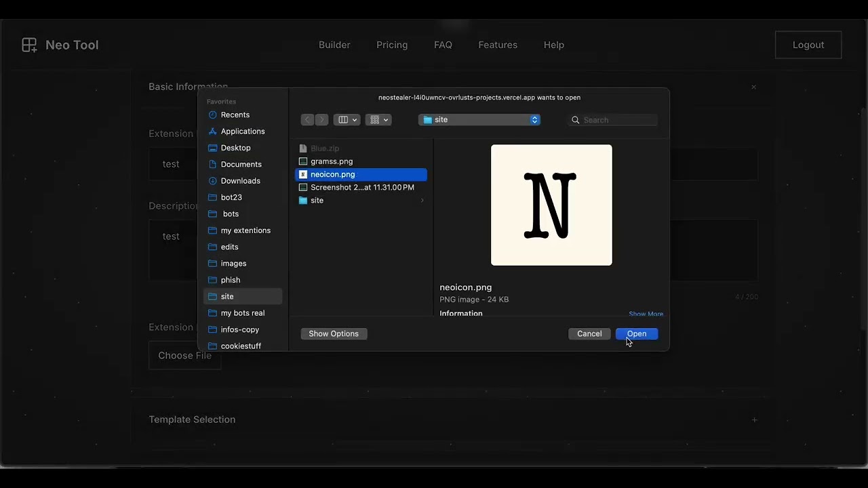Click the Open button
868x488 pixels.
coord(637,334)
